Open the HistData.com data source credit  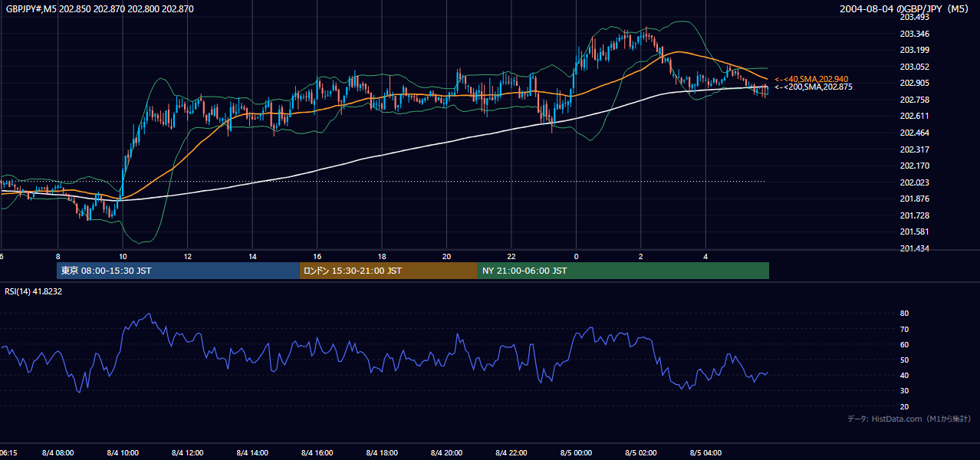pos(909,419)
